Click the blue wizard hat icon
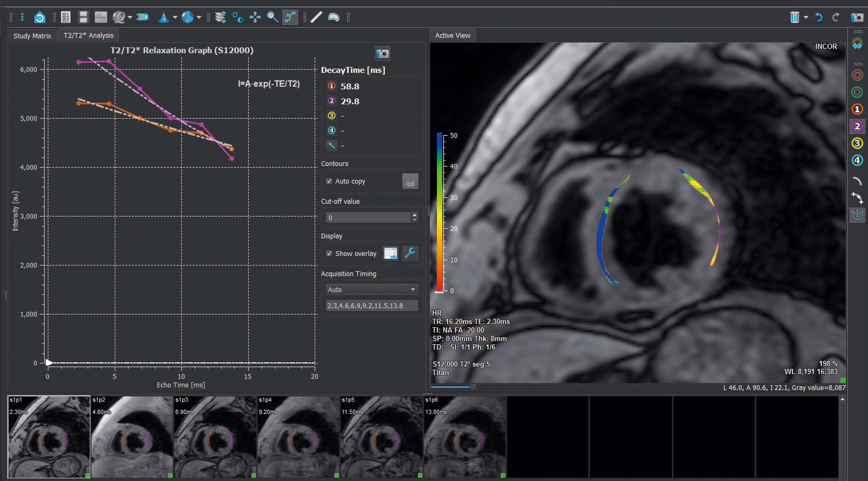Viewport: 868px width, 481px height. (x=163, y=17)
